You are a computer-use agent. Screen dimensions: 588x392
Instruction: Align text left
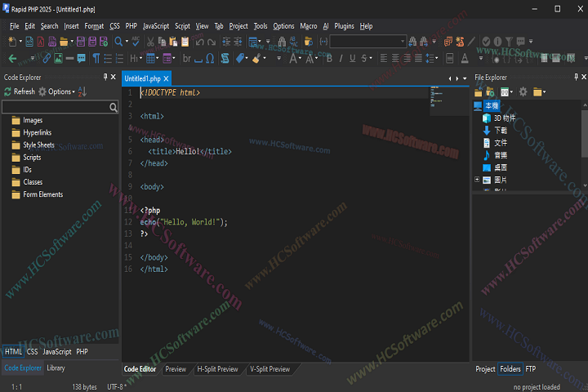pyautogui.click(x=384, y=59)
